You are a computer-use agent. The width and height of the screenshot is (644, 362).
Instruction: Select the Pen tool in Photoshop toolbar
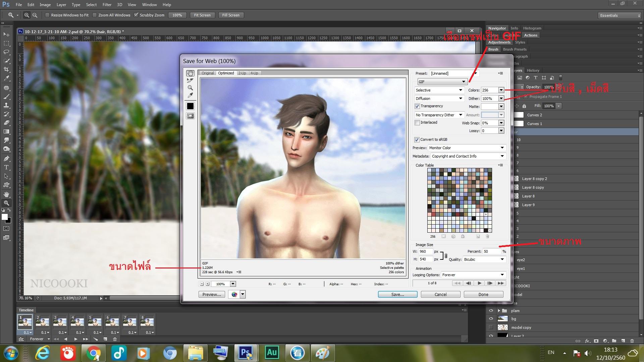[x=6, y=158]
